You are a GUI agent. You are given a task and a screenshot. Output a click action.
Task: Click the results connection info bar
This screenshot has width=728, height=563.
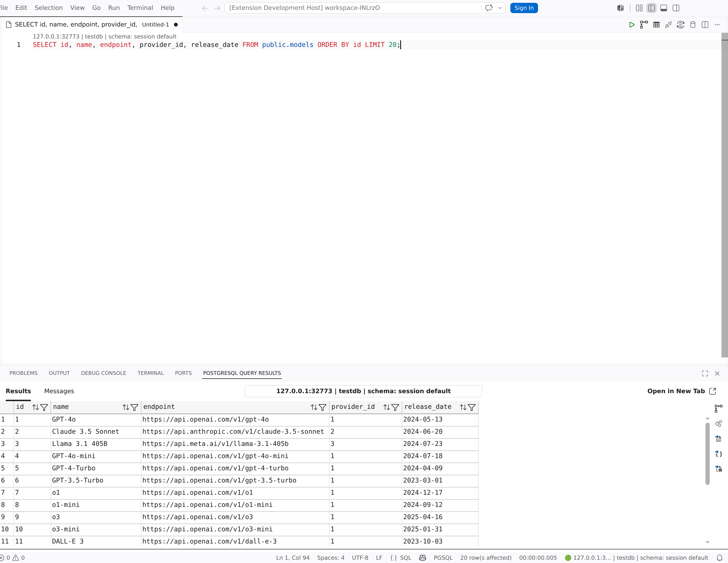[x=363, y=391]
